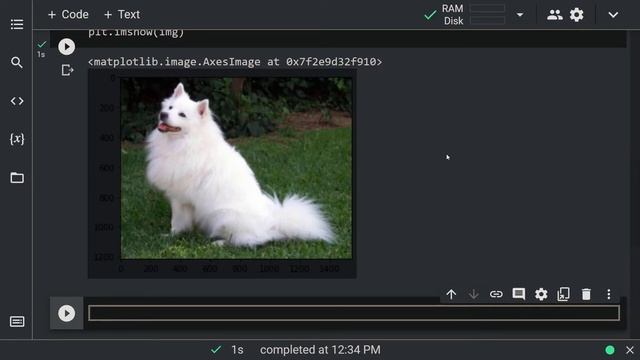640x360 pixels.
Task: Add a new Text cell
Action: (x=122, y=15)
